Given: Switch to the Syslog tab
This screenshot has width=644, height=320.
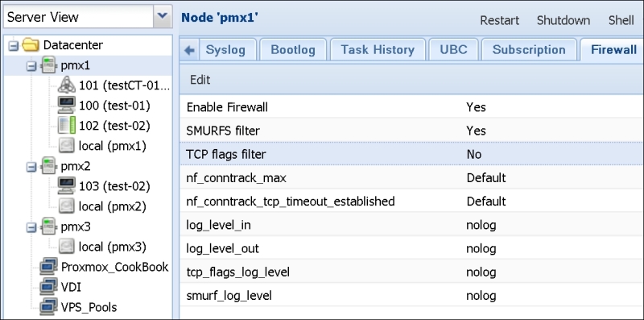Looking at the screenshot, I should [x=225, y=50].
